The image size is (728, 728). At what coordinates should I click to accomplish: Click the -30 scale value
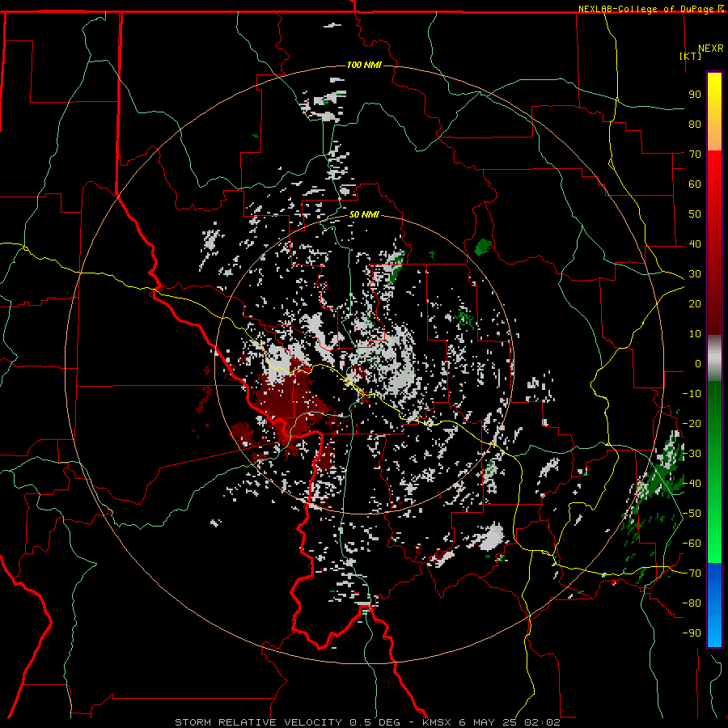coord(692,454)
